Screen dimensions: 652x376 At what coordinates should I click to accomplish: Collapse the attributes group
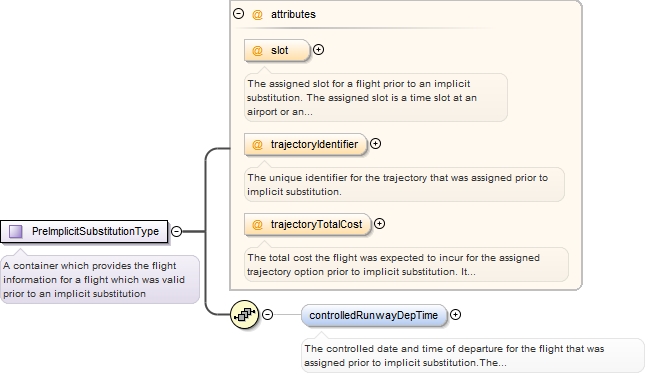pyautogui.click(x=238, y=14)
